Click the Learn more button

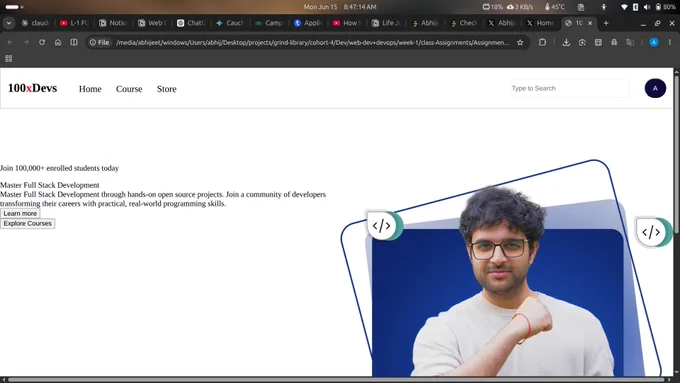click(x=20, y=213)
